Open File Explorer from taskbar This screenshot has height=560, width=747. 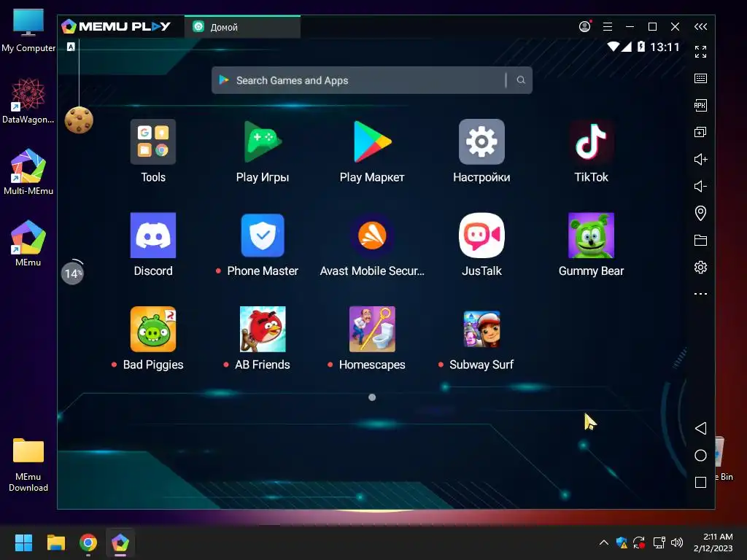click(55, 542)
